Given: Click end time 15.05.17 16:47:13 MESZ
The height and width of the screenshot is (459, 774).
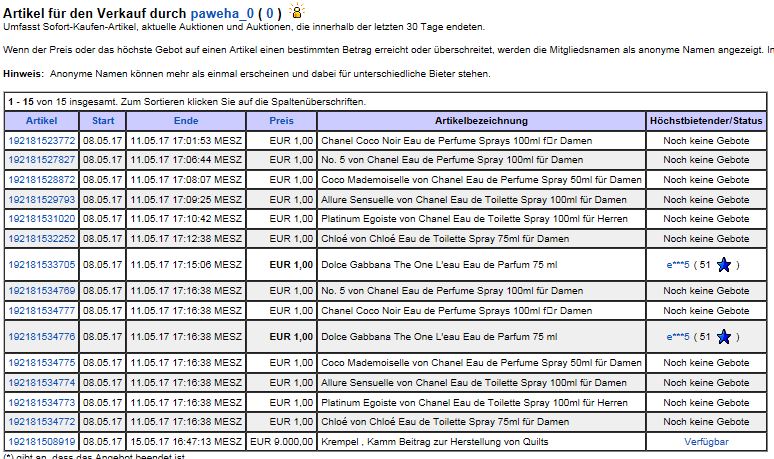Looking at the screenshot, I should coord(186,442).
